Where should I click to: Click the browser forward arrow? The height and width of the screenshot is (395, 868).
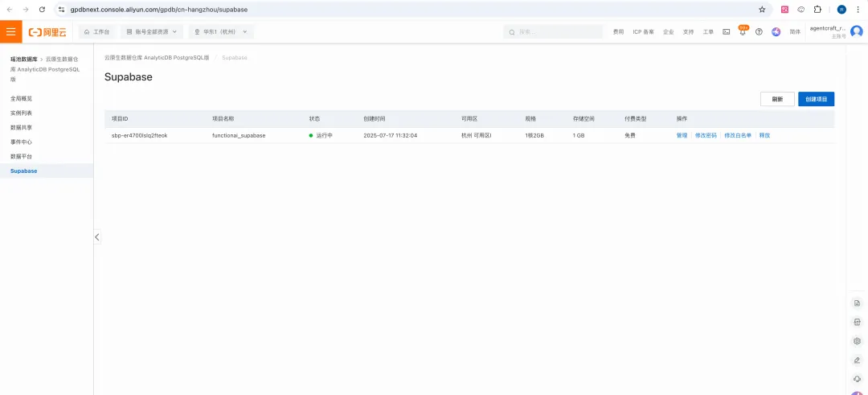26,10
